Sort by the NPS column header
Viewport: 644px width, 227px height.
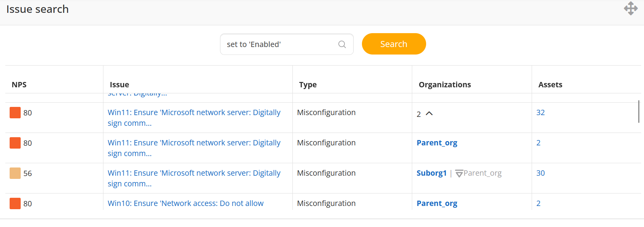pyautogui.click(x=19, y=85)
